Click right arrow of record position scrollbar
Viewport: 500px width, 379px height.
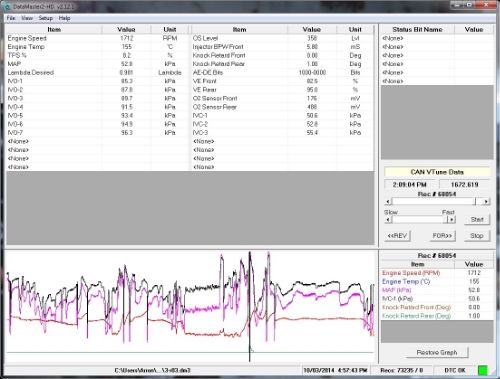coord(486,201)
